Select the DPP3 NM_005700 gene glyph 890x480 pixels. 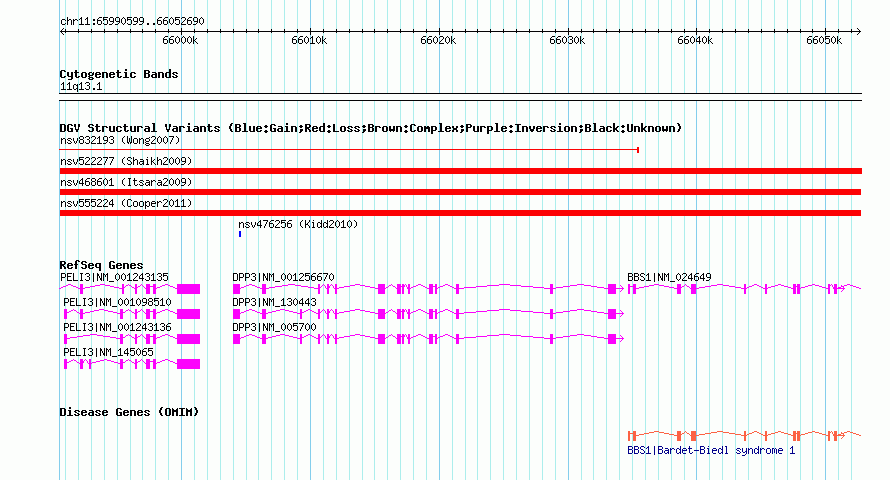pyautogui.click(x=429, y=339)
